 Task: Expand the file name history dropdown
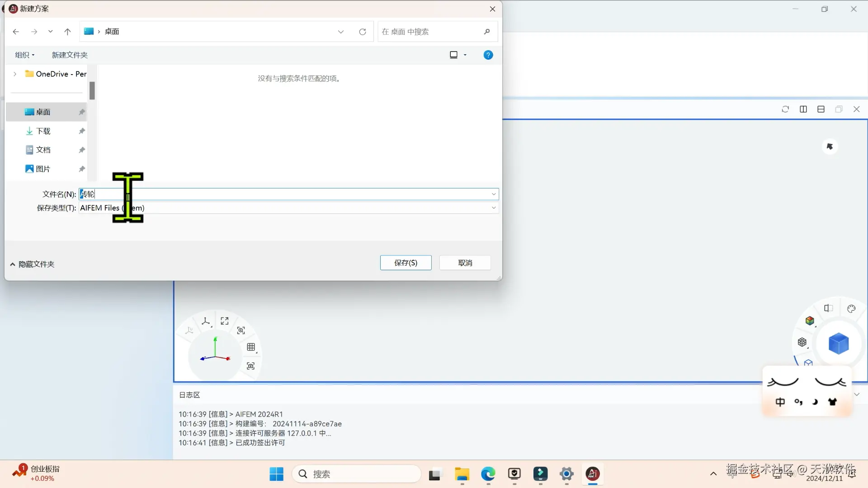click(x=494, y=194)
